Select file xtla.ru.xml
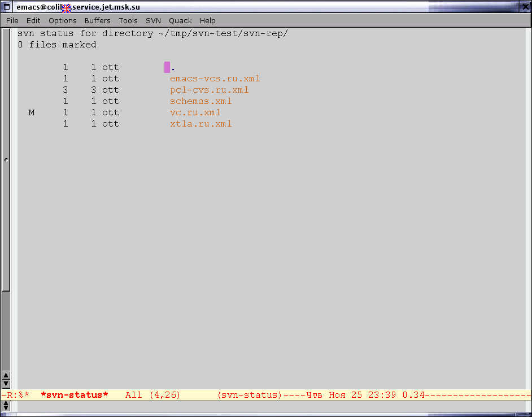The height and width of the screenshot is (417, 532). 201,124
